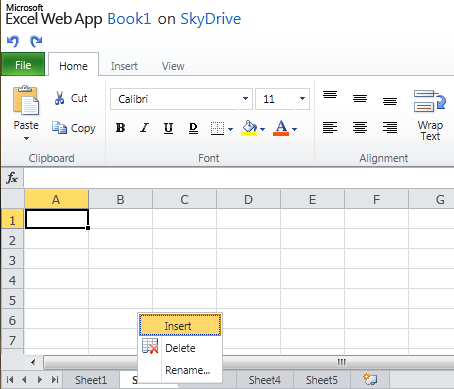454x389 pixels.
Task: Open the File tab
Action: [23, 65]
